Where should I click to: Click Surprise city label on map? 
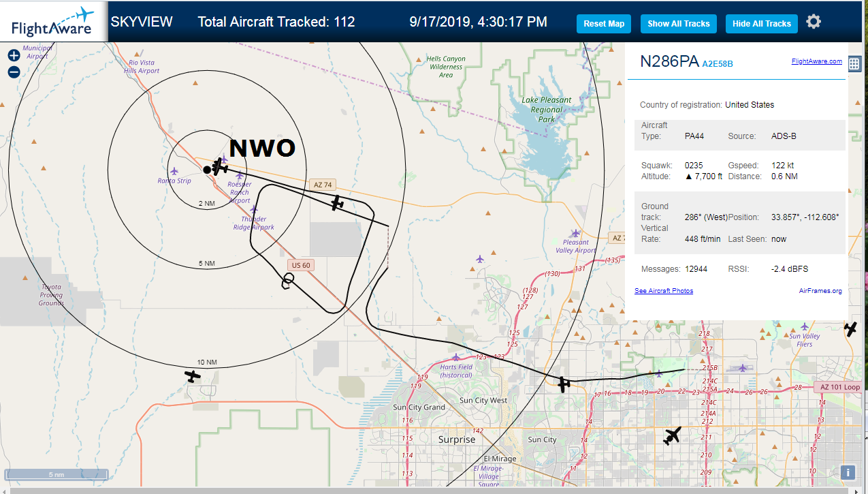[x=457, y=439]
